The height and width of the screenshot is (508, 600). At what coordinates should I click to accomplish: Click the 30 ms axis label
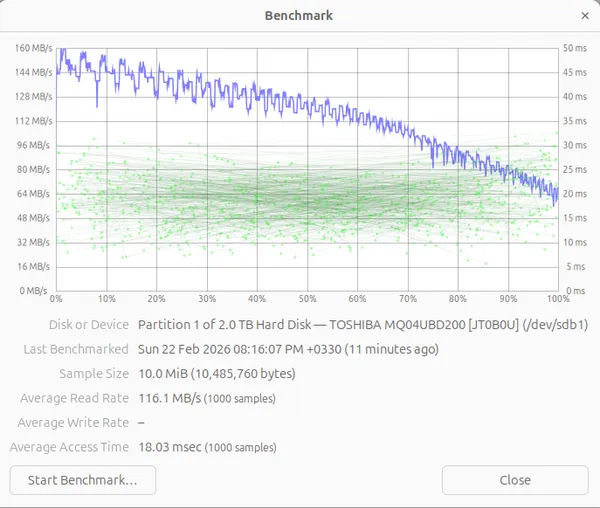(x=575, y=145)
